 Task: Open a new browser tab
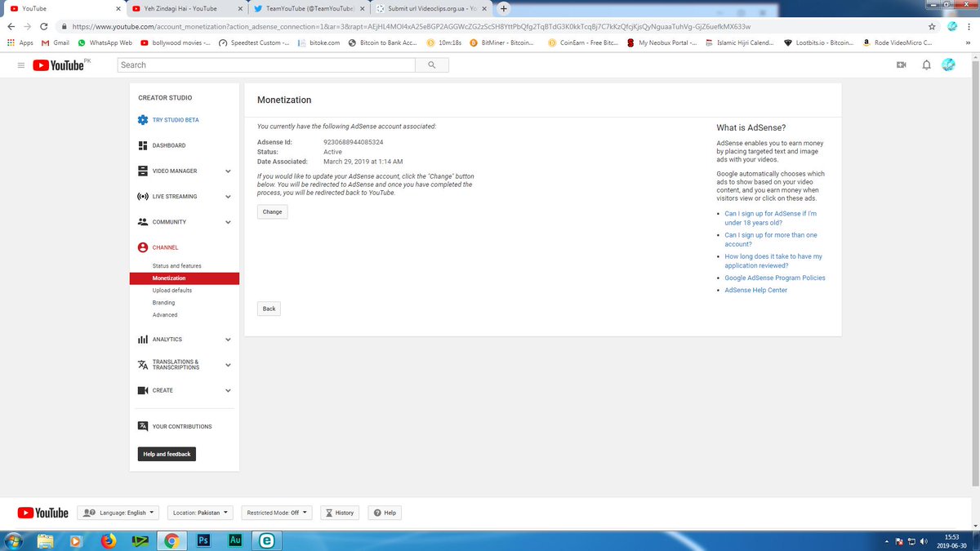[504, 8]
